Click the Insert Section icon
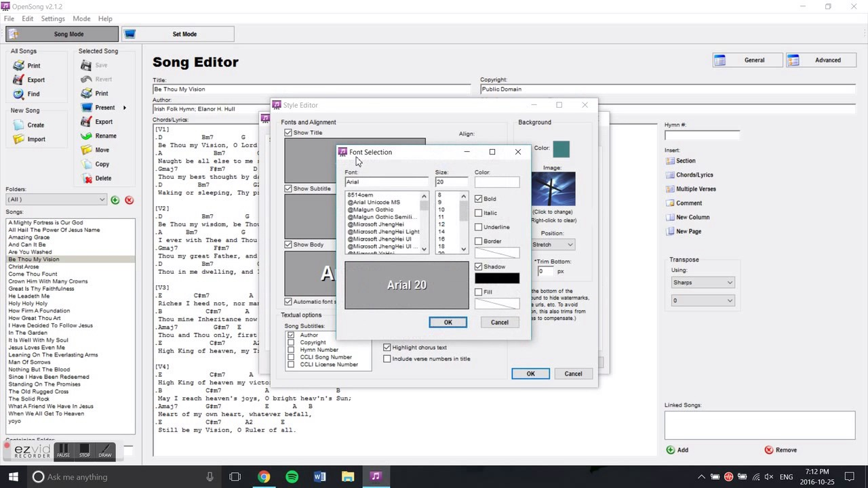Viewport: 868px width, 488px height. click(x=670, y=161)
